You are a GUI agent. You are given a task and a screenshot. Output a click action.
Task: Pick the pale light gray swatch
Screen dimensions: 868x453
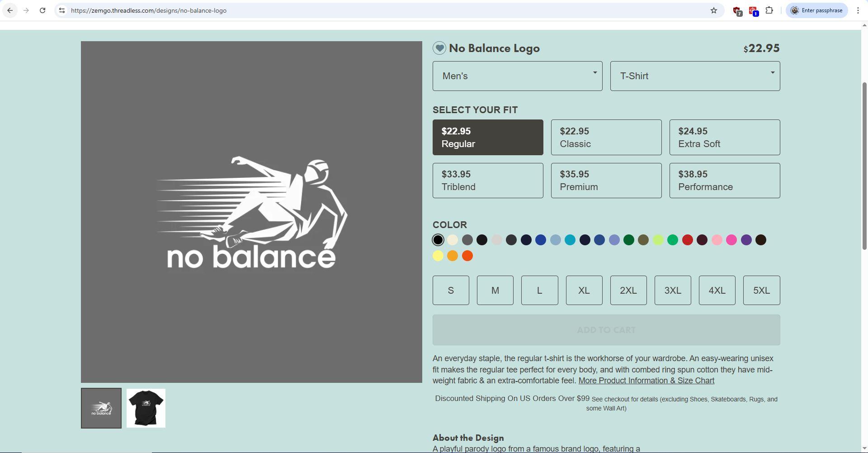point(496,240)
